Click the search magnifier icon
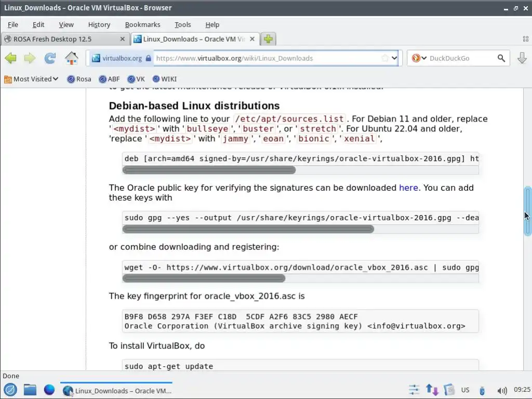532x399 pixels. pyautogui.click(x=501, y=58)
